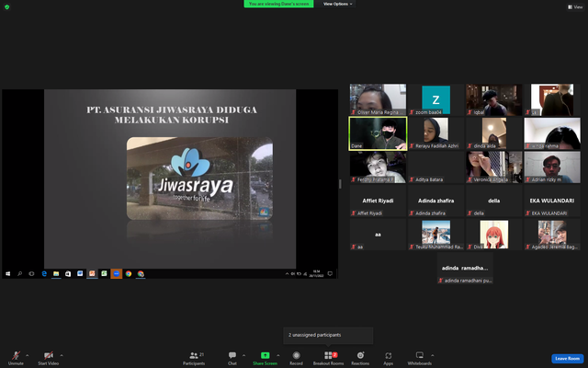Select Diva's anime avatar tile
Image resolution: width=588 pixels, height=368 pixels.
tap(494, 235)
